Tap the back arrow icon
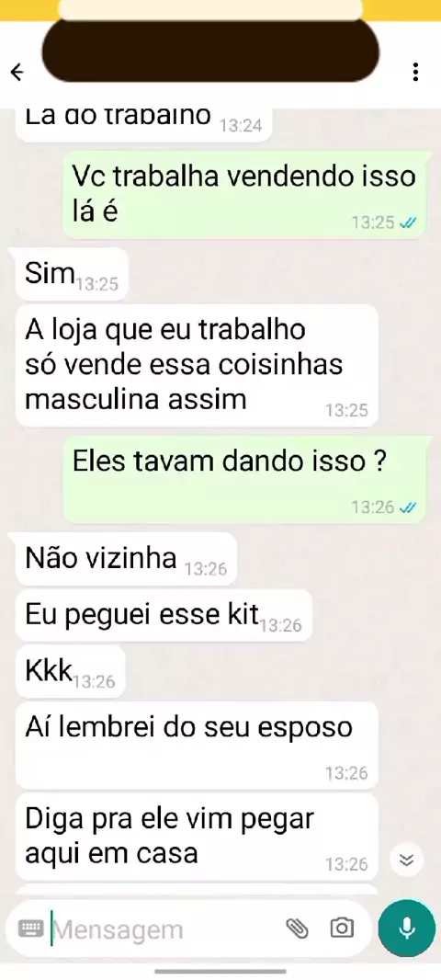This screenshot has height=980, width=441. (x=17, y=74)
